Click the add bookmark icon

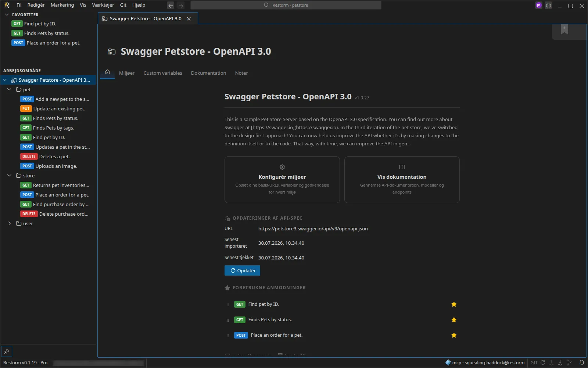coord(564,30)
